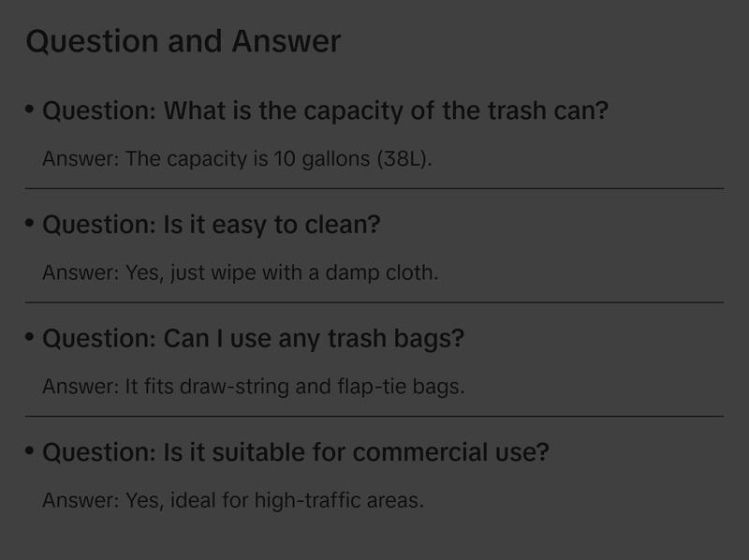
Task: Click the bullet before the capacity question
Action: (30, 110)
